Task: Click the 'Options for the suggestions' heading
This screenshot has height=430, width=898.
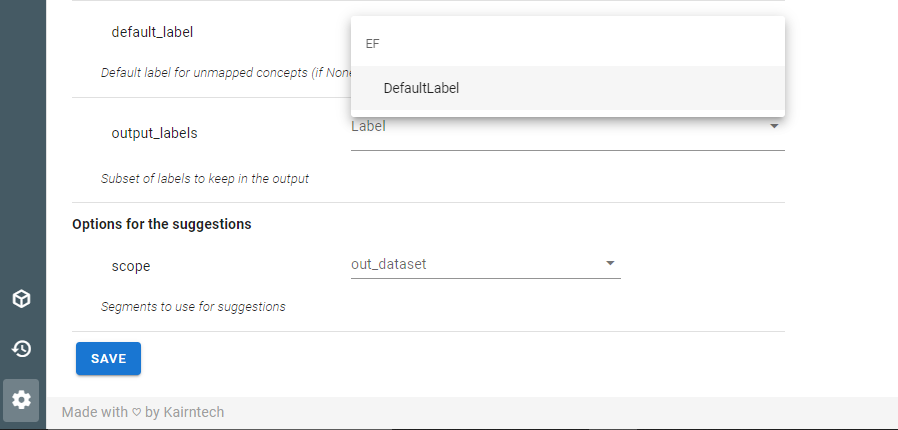Action: [x=162, y=224]
